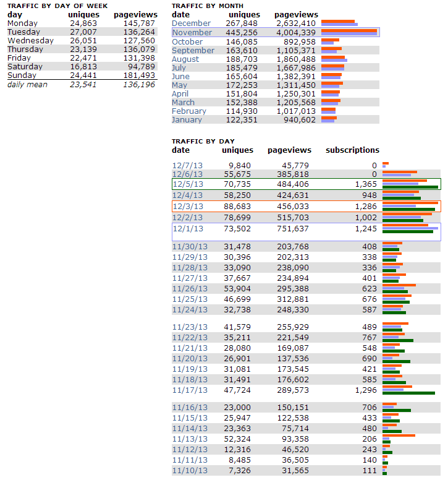This screenshot has height=480, width=448.
Task: Click the November orange uniques bar
Action: (x=349, y=31)
